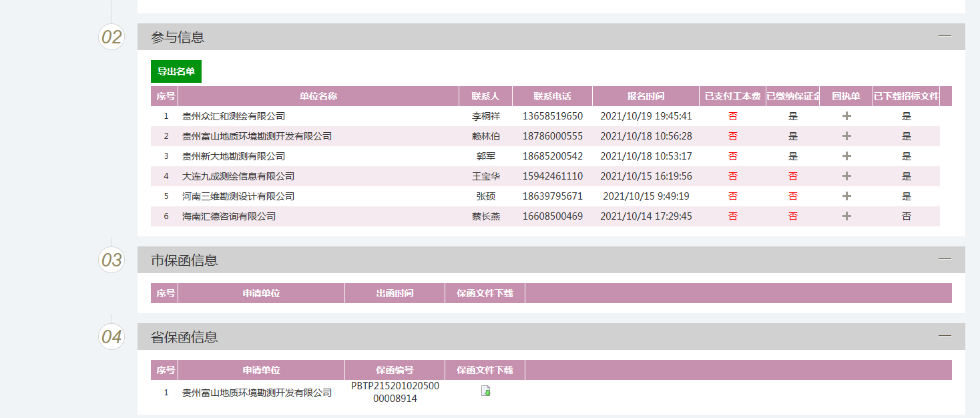Click the 报名时间 column header
Screen dimensions: 980x418
point(646,96)
